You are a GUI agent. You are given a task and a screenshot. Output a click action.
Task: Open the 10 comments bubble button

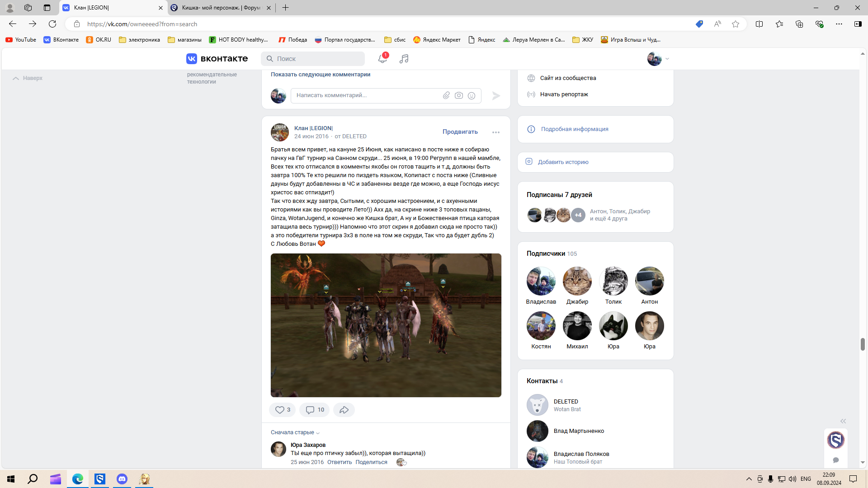coord(315,410)
